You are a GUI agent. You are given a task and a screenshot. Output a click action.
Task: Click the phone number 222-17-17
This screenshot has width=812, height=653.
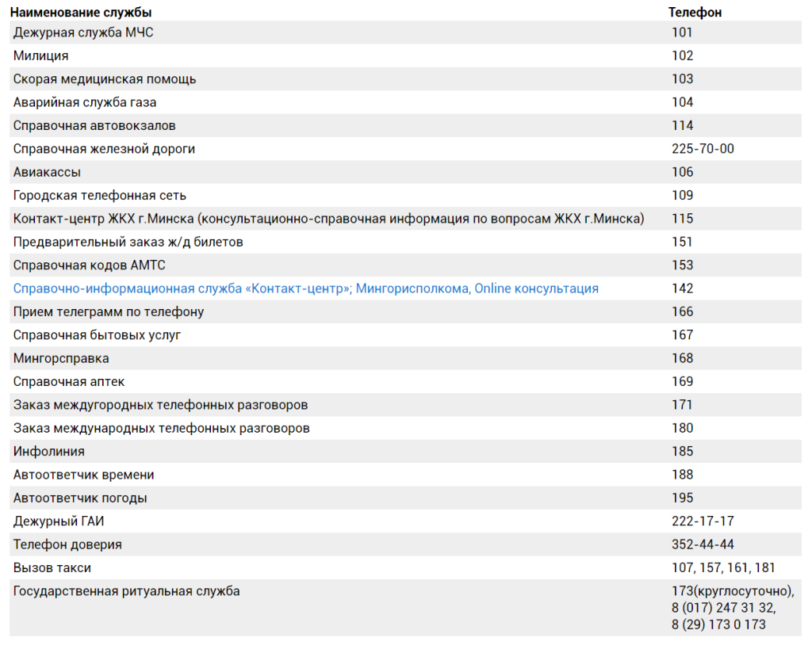pyautogui.click(x=703, y=521)
